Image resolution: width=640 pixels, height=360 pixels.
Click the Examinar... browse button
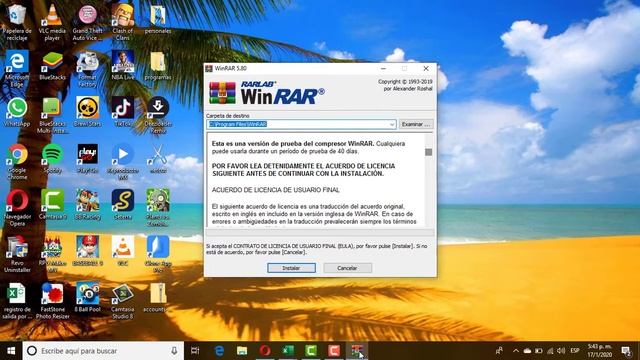point(416,124)
